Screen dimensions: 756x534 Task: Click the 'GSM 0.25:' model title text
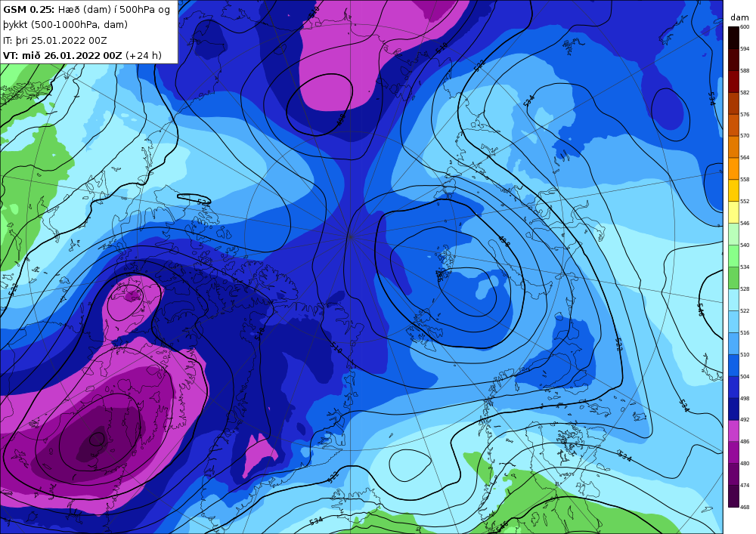(29, 10)
